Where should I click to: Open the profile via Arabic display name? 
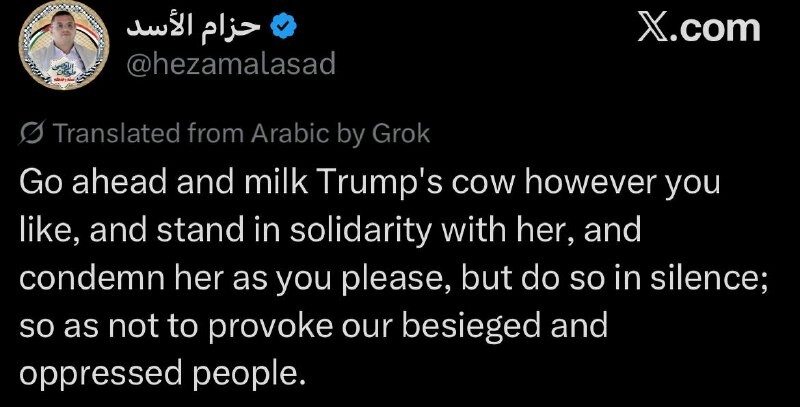(x=194, y=28)
